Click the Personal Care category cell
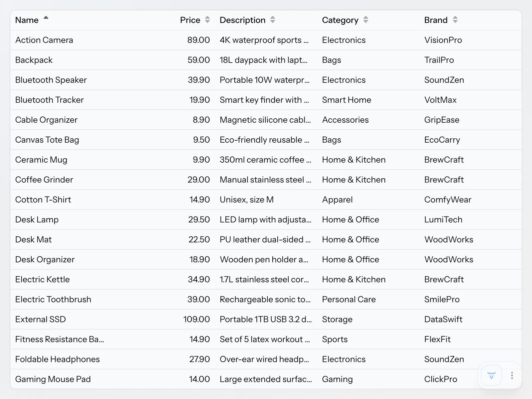 [349, 299]
